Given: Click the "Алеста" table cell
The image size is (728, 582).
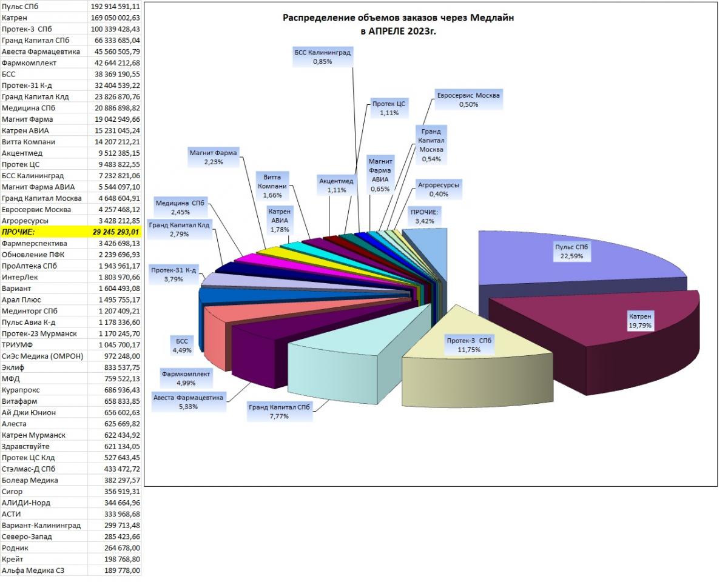Looking at the screenshot, I should tap(44, 424).
